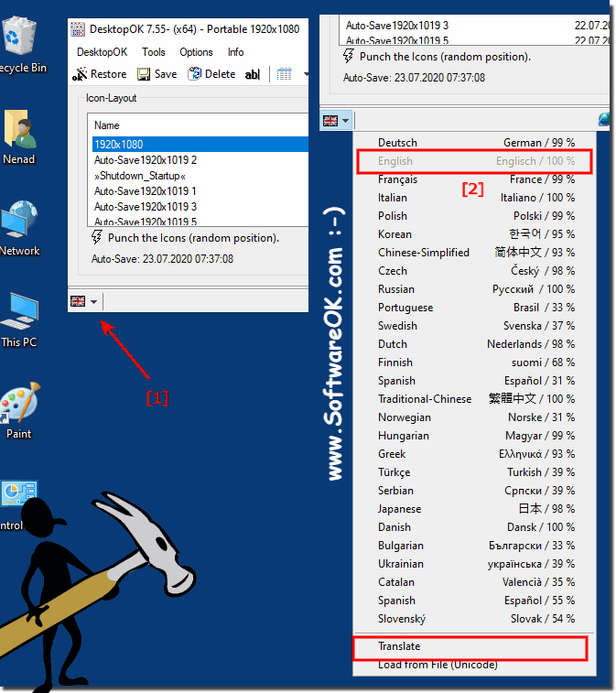Choose Czech language
The width and height of the screenshot is (616, 693).
coord(475,271)
